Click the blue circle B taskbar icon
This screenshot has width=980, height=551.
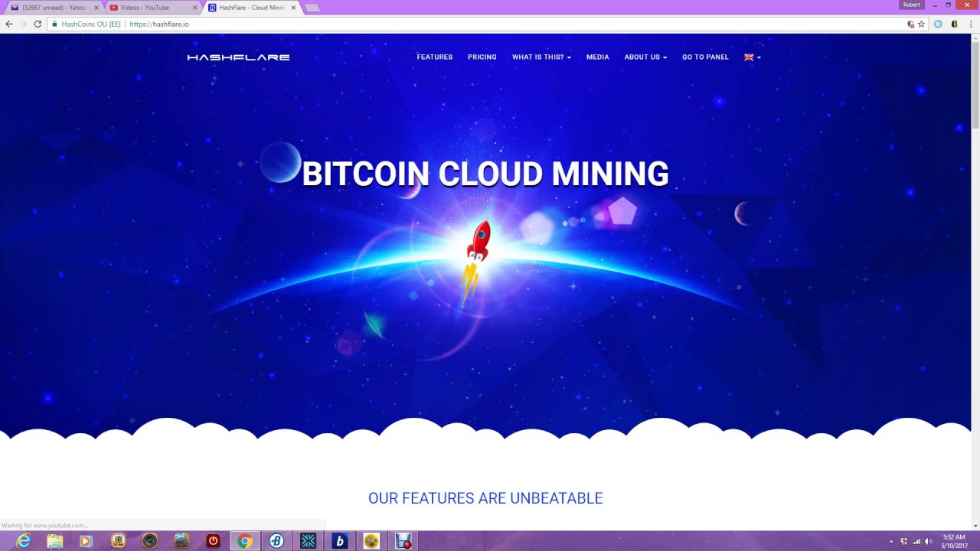pyautogui.click(x=276, y=541)
